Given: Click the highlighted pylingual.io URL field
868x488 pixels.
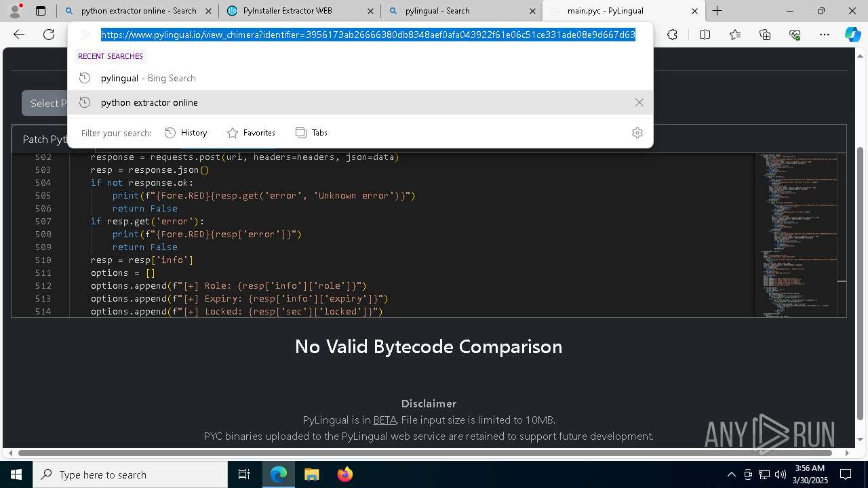Looking at the screenshot, I should [x=368, y=35].
